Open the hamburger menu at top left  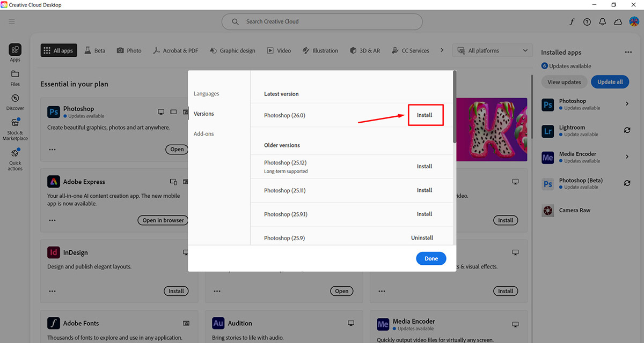[12, 21]
